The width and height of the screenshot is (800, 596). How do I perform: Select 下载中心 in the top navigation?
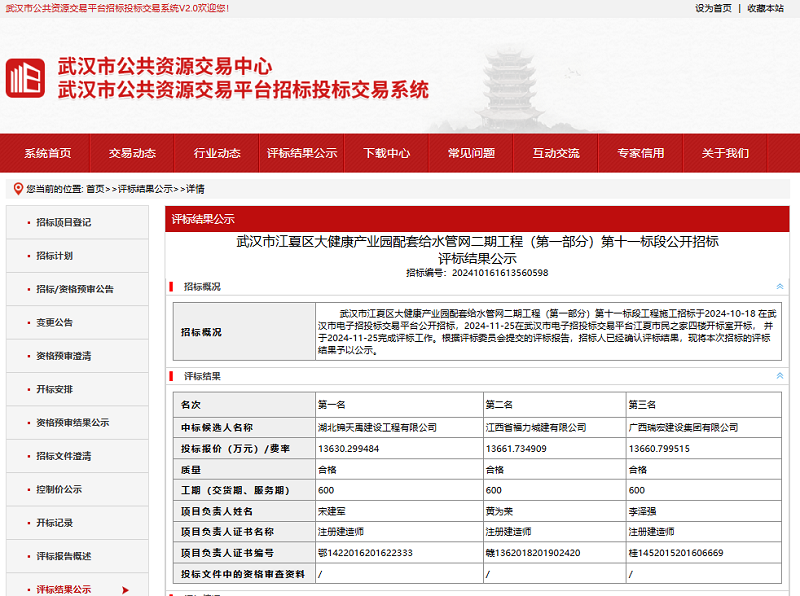(386, 153)
